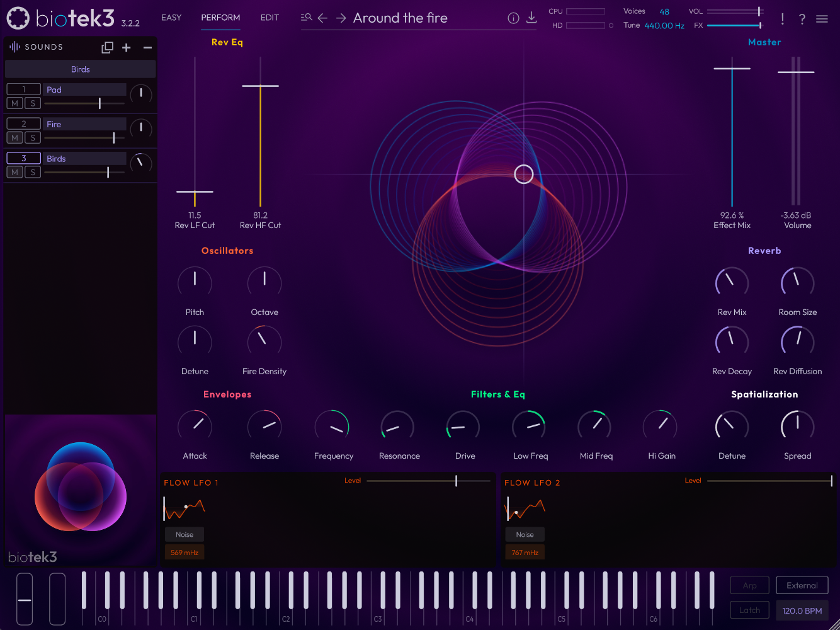Solo the Fire sound layer
This screenshot has height=630, width=840.
(33, 138)
